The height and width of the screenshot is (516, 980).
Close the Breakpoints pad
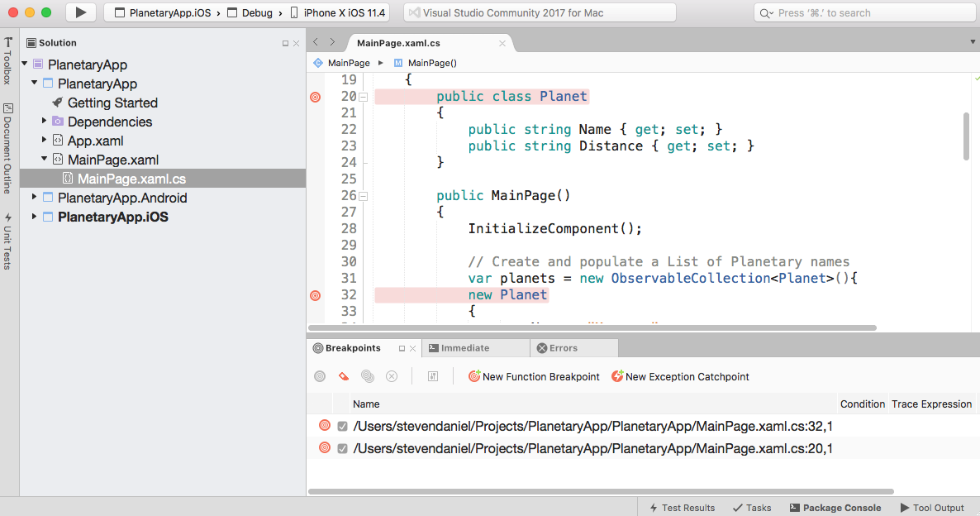tap(412, 348)
